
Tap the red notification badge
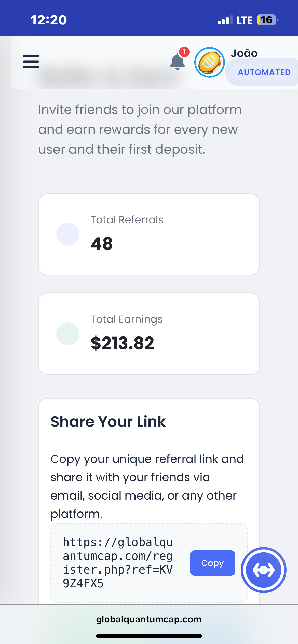(184, 52)
